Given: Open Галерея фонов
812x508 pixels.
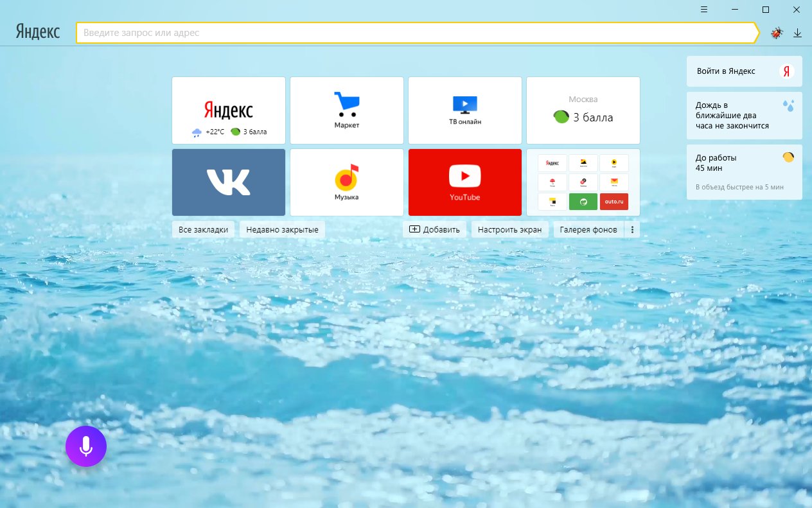Looking at the screenshot, I should point(588,229).
